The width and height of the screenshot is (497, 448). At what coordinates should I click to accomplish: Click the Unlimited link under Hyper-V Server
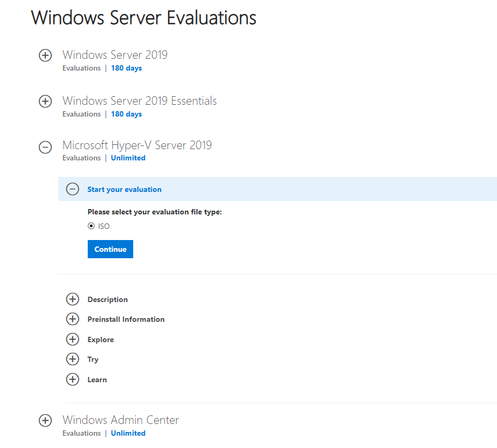[128, 158]
